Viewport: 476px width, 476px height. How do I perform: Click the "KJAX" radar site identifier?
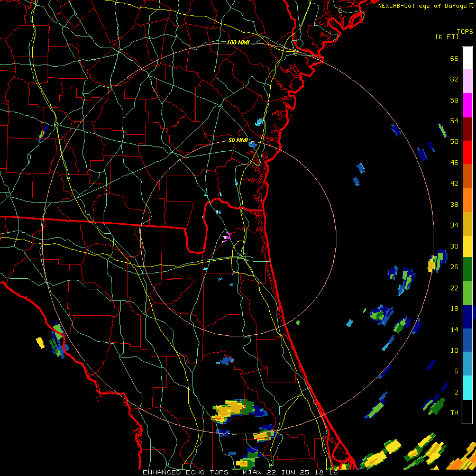click(x=253, y=472)
